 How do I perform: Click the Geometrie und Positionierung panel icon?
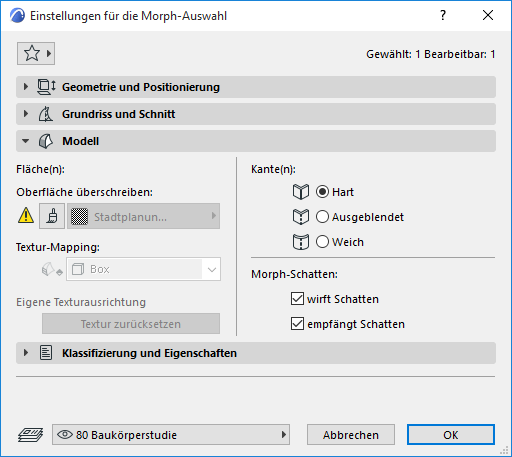[46, 87]
